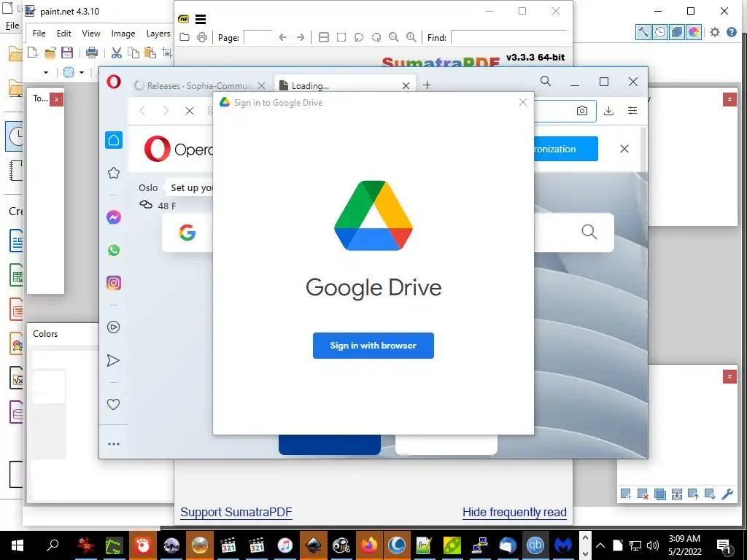Switch to Releases Sophia-Community Opera tab
The width and height of the screenshot is (747, 560).
[200, 86]
